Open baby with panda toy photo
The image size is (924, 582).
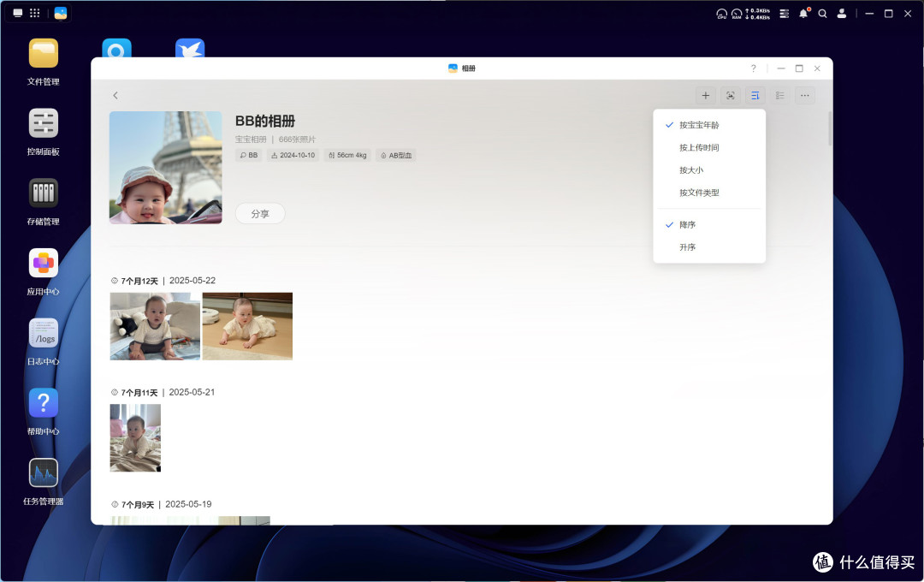(155, 326)
